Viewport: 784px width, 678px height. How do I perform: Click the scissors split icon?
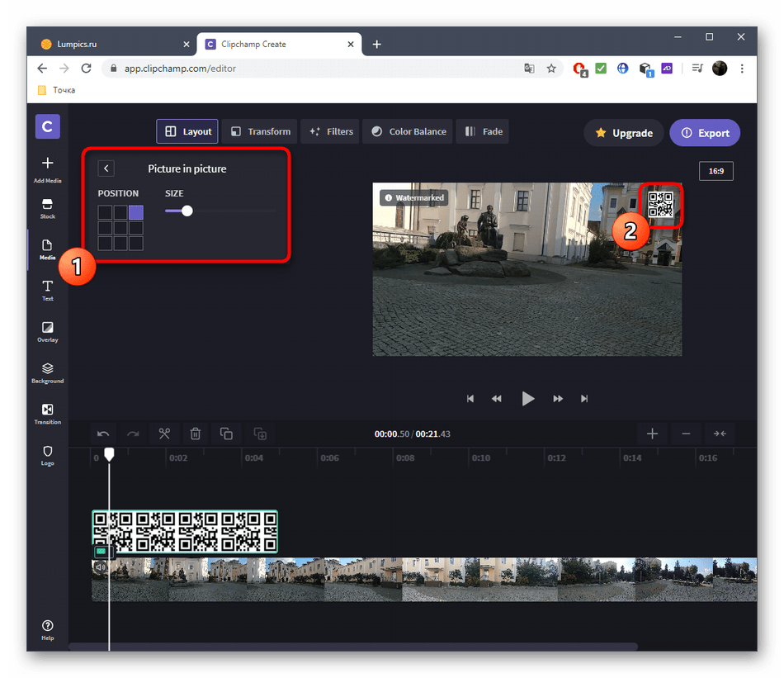coord(164,434)
